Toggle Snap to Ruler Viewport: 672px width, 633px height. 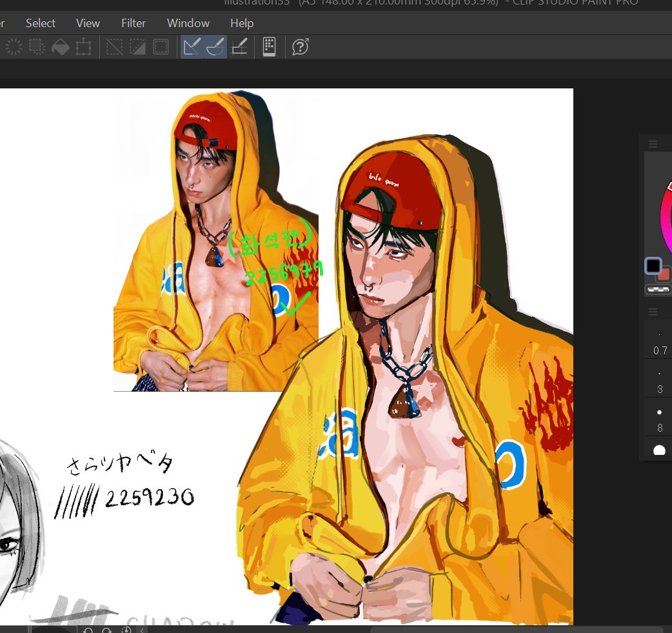tap(192, 46)
